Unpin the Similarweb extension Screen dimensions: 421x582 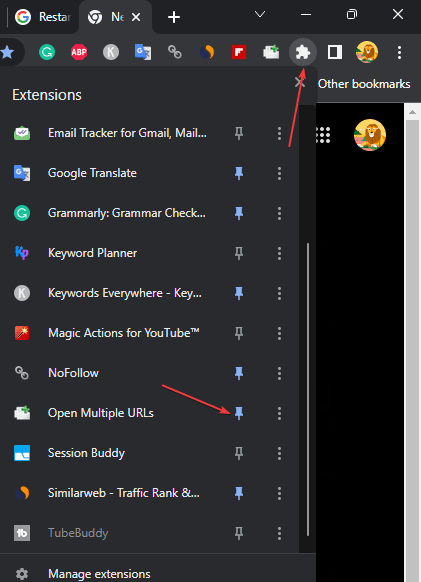pyautogui.click(x=239, y=493)
